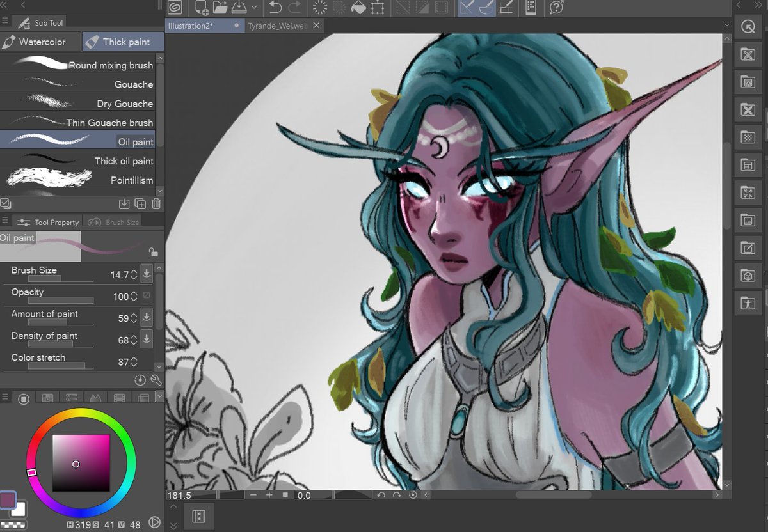Screen dimensions: 768x532
Task: Select the Color Wheel palette tab
Action: point(24,398)
